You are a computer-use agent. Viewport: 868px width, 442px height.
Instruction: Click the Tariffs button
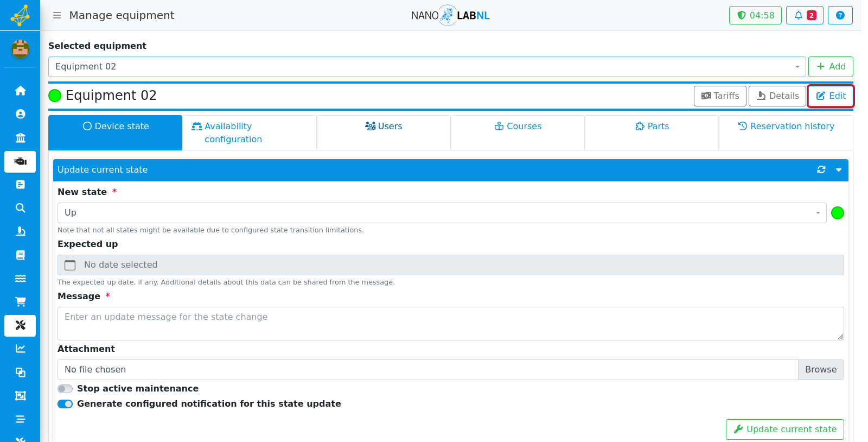tap(720, 96)
